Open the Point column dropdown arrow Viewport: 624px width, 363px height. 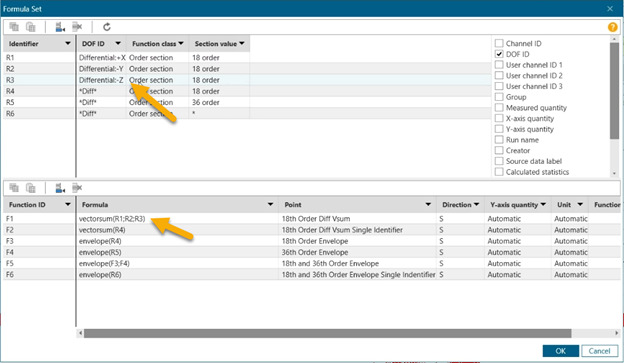[428, 205]
